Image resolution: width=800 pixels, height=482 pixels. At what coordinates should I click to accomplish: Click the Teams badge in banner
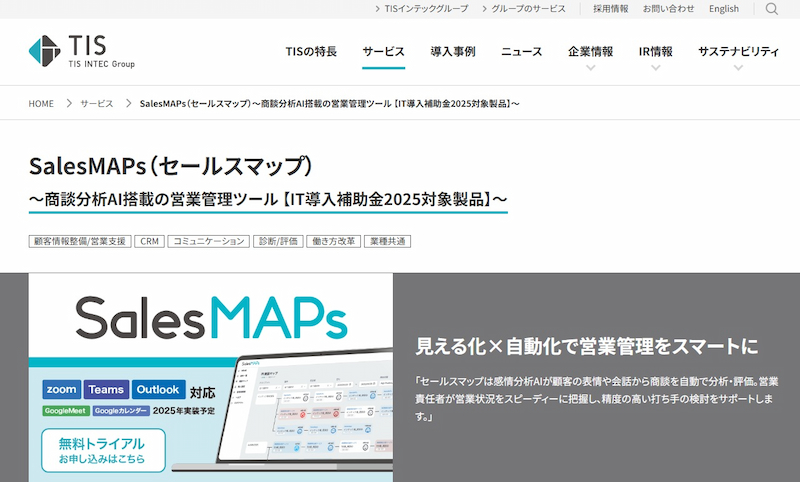[106, 390]
